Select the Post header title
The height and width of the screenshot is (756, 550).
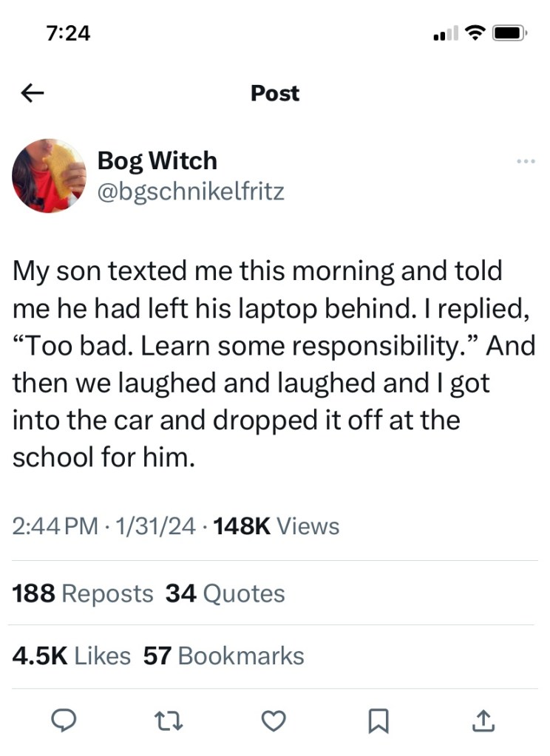click(274, 92)
